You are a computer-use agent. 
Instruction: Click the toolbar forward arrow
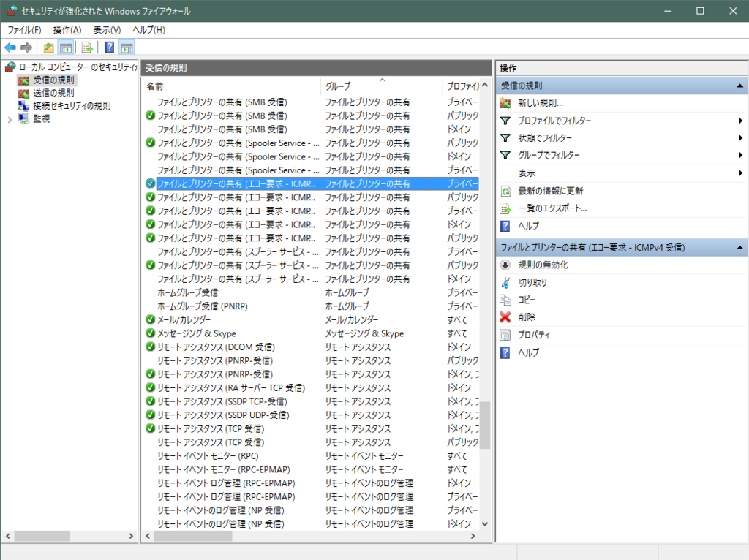[26, 48]
